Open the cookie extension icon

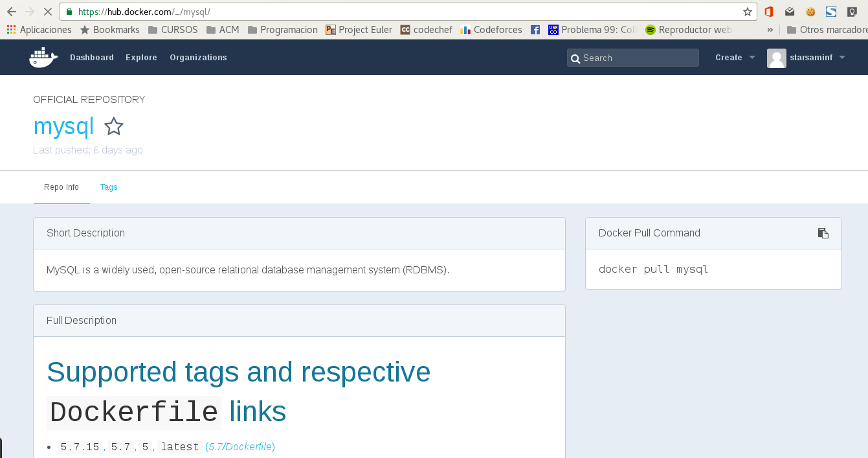click(x=810, y=12)
